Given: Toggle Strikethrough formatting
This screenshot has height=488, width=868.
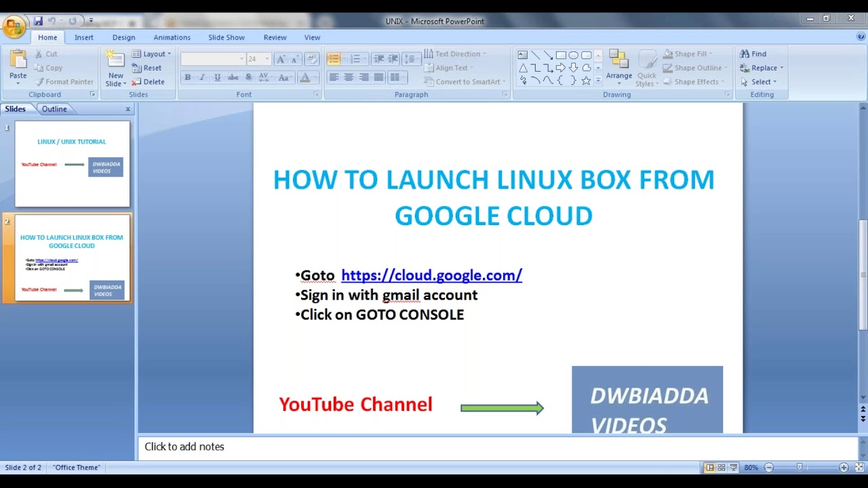Looking at the screenshot, I should [x=233, y=77].
